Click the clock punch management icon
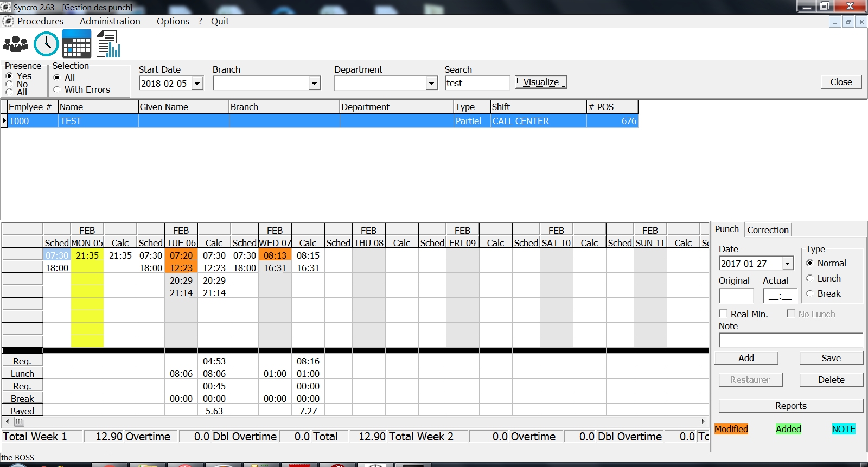Image resolution: width=868 pixels, height=467 pixels. click(x=46, y=44)
